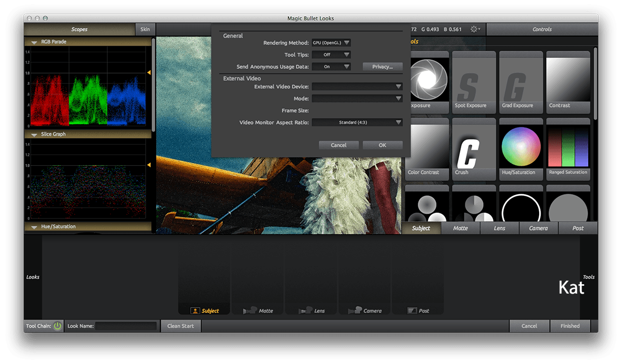Select the Hue/Saturation color wheel tool
This screenshot has height=364, width=622.
point(521,149)
